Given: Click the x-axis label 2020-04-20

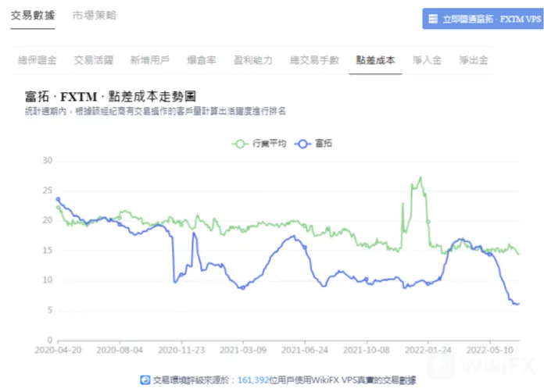Looking at the screenshot, I should coord(58,350).
